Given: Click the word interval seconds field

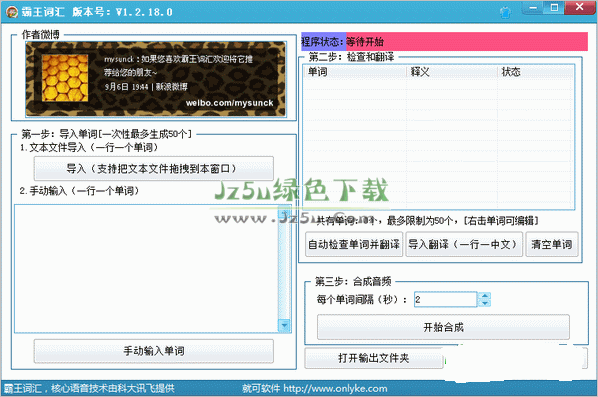Looking at the screenshot, I should (x=445, y=299).
